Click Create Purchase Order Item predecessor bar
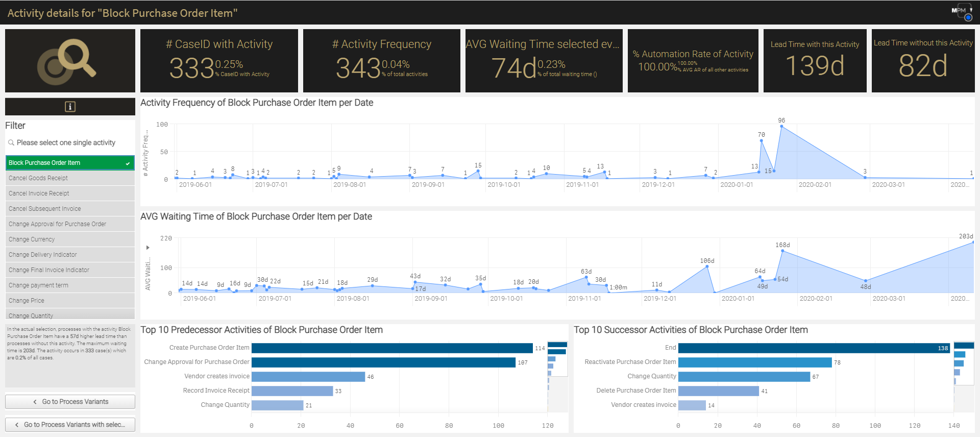The image size is (980, 437). (392, 348)
